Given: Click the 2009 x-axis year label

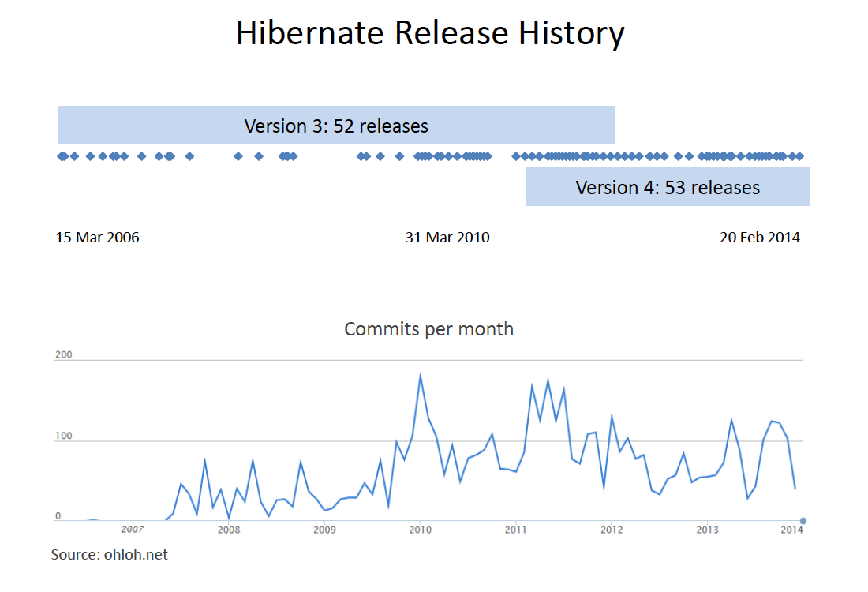Looking at the screenshot, I should [324, 530].
